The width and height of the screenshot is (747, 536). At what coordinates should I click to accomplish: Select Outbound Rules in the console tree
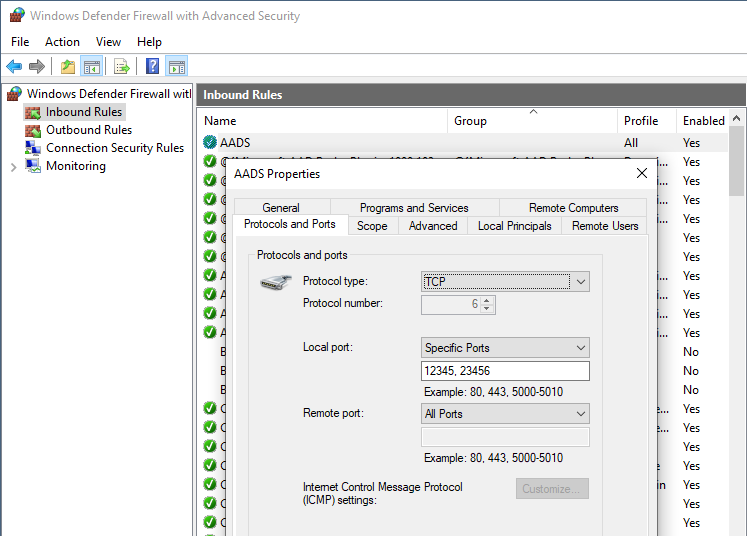point(88,130)
